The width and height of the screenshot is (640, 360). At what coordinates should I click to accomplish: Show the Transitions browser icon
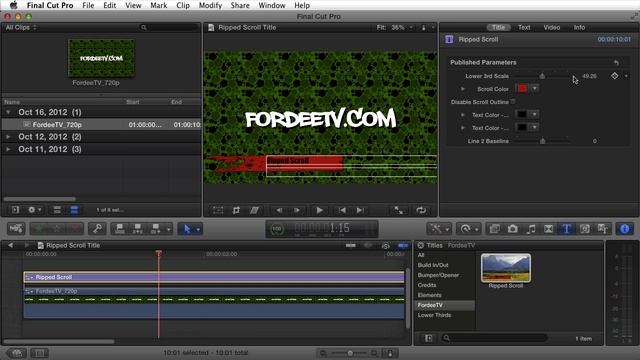[x=549, y=229]
